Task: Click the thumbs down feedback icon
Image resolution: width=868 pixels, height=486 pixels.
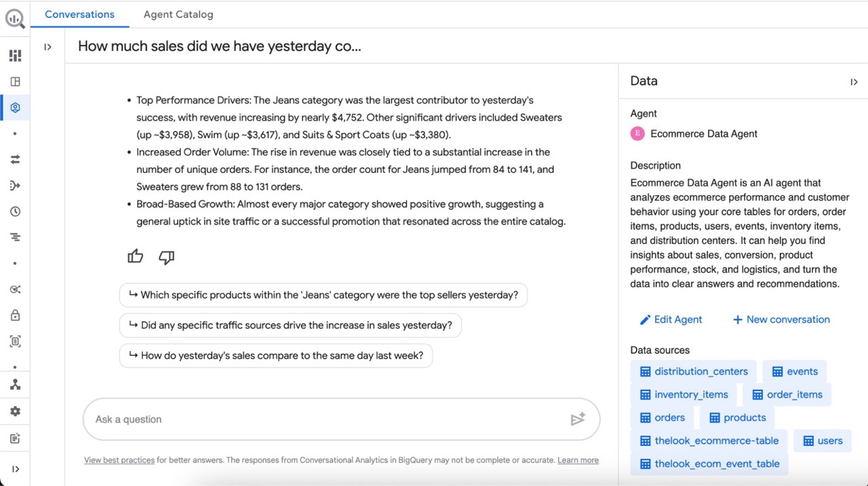Action: pyautogui.click(x=166, y=257)
